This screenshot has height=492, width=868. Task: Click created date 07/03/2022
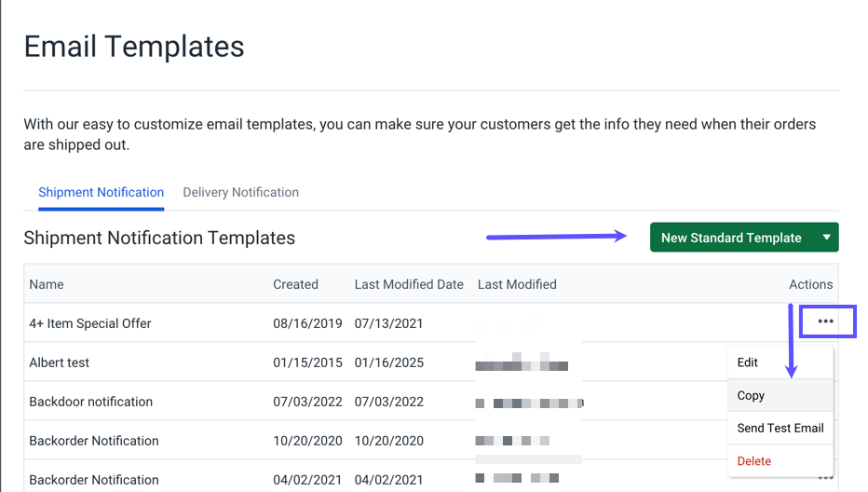[307, 402]
